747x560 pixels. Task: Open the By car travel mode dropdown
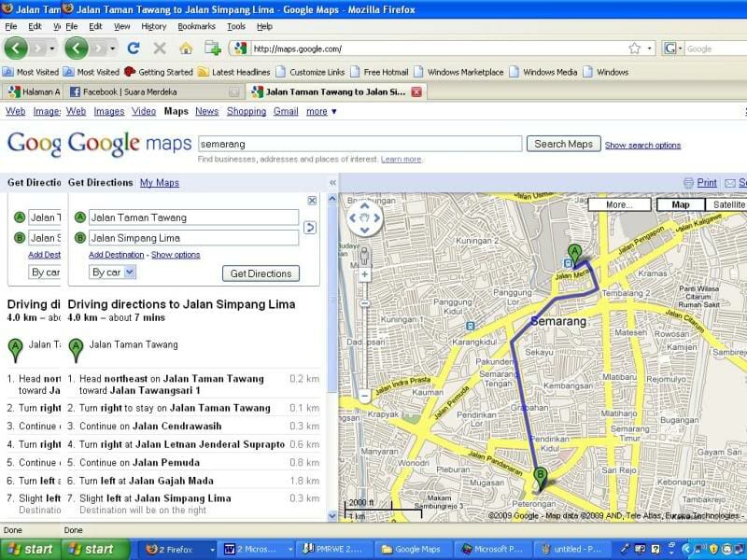coord(112,273)
